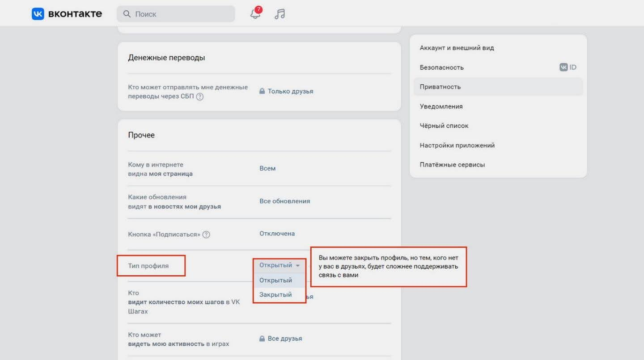Expand the Открытый profile type dropdown
This screenshot has width=644, height=360.
click(279, 265)
